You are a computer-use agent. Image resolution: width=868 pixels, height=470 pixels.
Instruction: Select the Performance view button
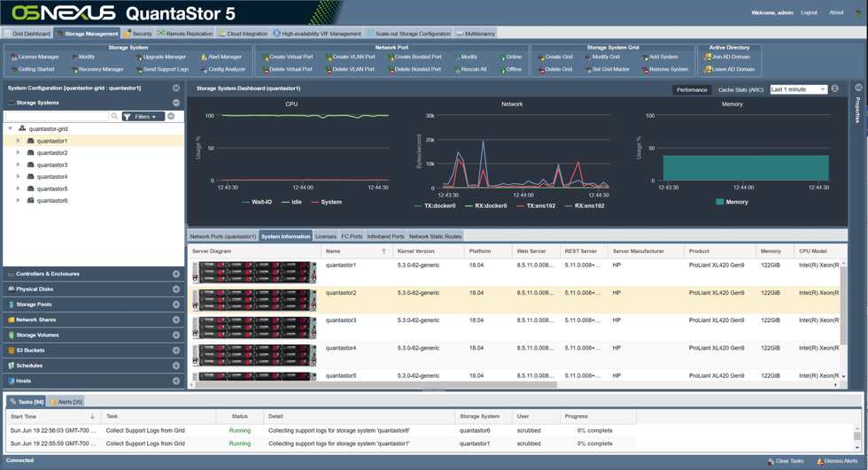[692, 89]
